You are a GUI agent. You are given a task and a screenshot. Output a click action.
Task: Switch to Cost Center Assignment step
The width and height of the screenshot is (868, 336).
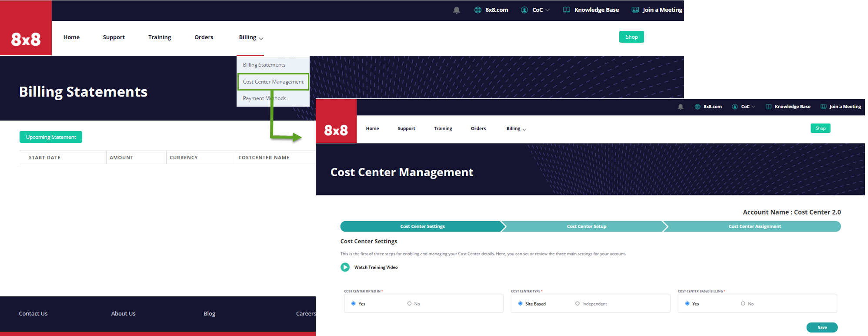click(754, 226)
